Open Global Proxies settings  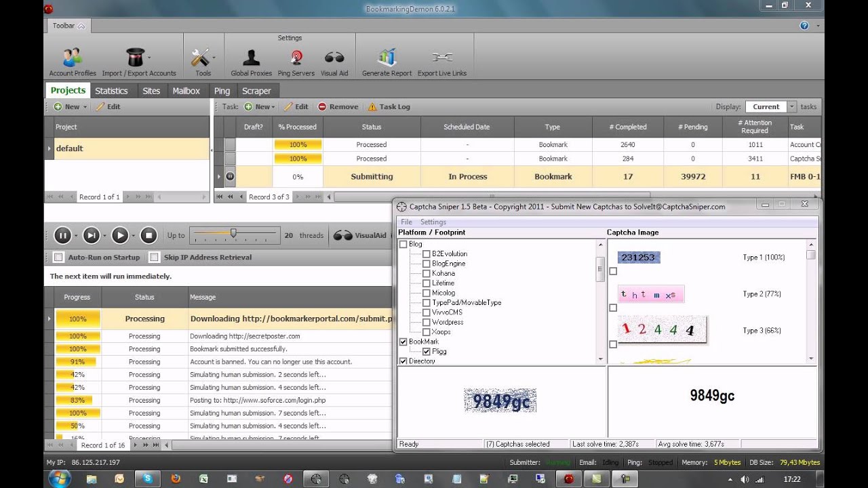pos(251,62)
